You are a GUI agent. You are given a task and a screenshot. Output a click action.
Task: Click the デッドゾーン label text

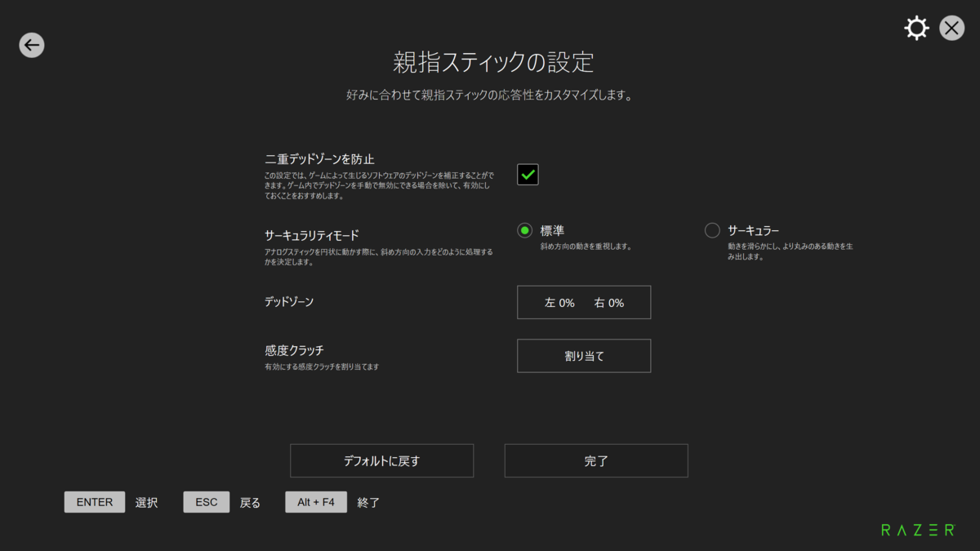click(289, 302)
